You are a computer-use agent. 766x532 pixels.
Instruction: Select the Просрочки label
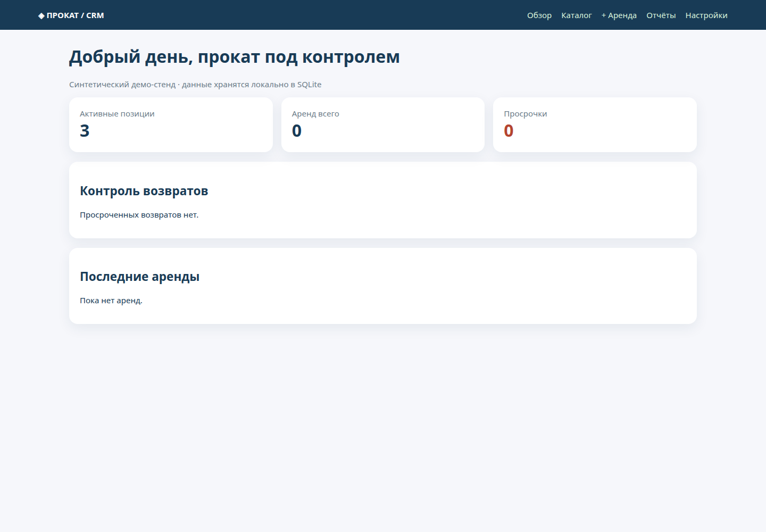click(x=526, y=114)
